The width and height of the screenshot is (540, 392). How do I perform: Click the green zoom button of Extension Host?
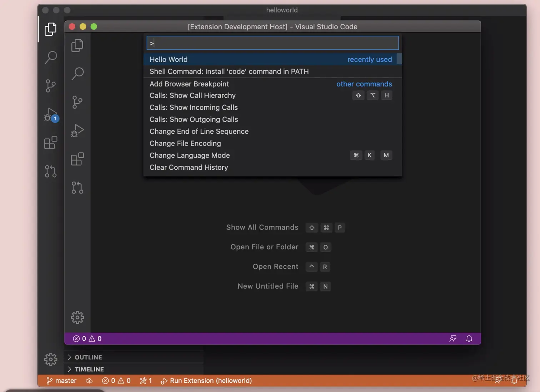94,26
